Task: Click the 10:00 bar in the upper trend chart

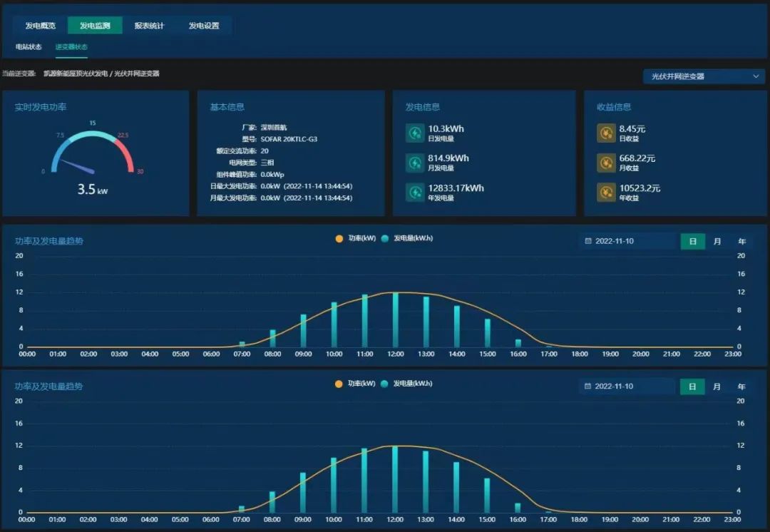Action: coord(334,324)
